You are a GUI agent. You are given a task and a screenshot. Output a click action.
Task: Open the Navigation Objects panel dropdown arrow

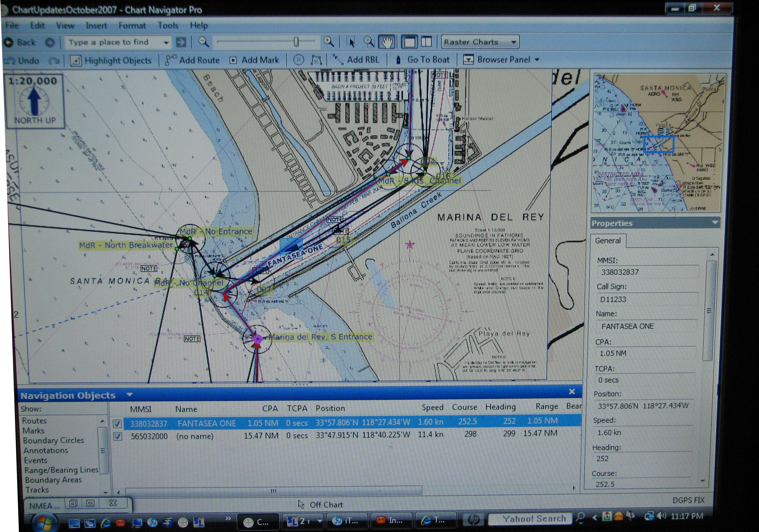click(130, 394)
